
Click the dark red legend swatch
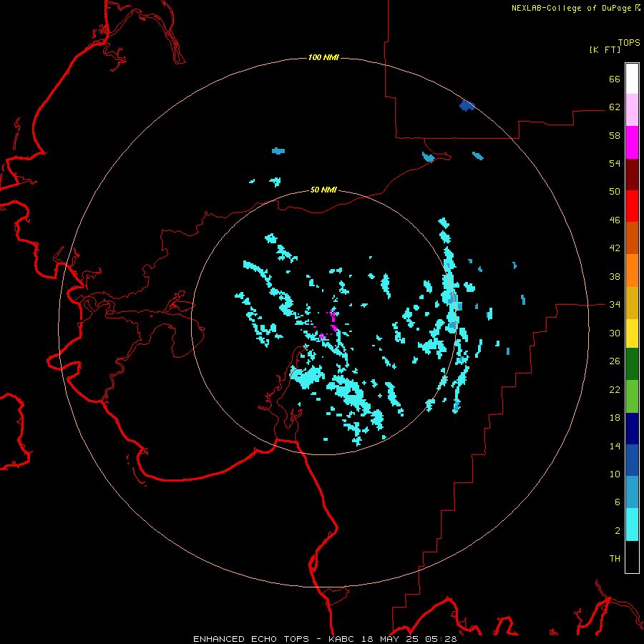(x=632, y=174)
